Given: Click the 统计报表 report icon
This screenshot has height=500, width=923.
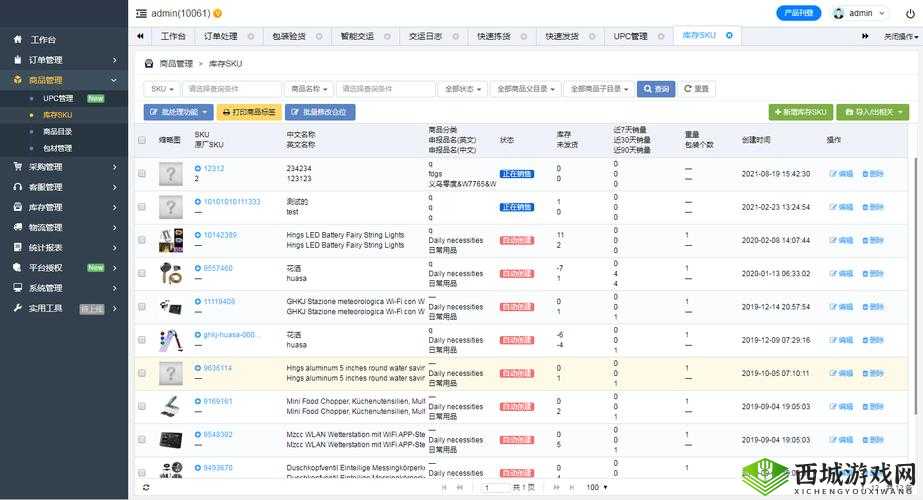Looking at the screenshot, I should point(18,247).
